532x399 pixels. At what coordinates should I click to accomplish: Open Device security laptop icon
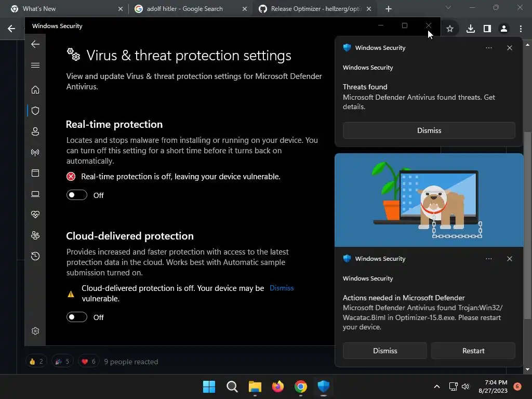(x=35, y=194)
